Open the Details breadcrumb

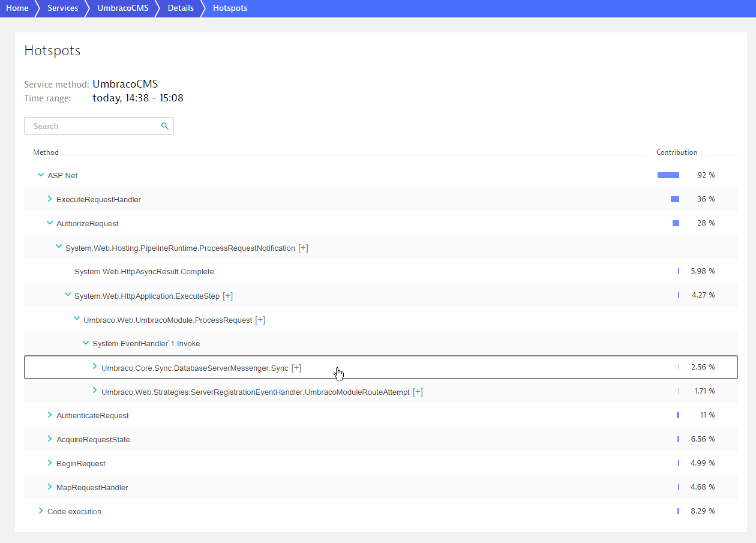pyautogui.click(x=181, y=8)
